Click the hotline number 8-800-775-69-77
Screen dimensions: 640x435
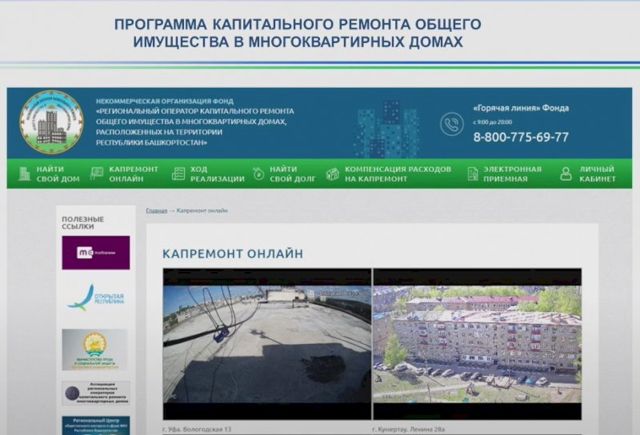point(520,137)
